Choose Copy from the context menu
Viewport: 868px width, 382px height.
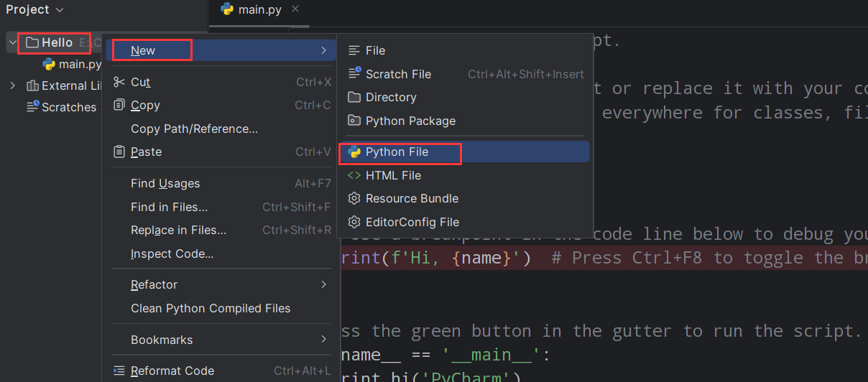point(221,106)
